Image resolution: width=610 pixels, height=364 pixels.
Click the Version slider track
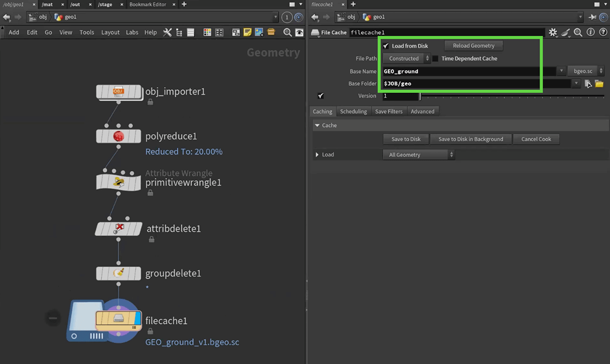click(508, 96)
